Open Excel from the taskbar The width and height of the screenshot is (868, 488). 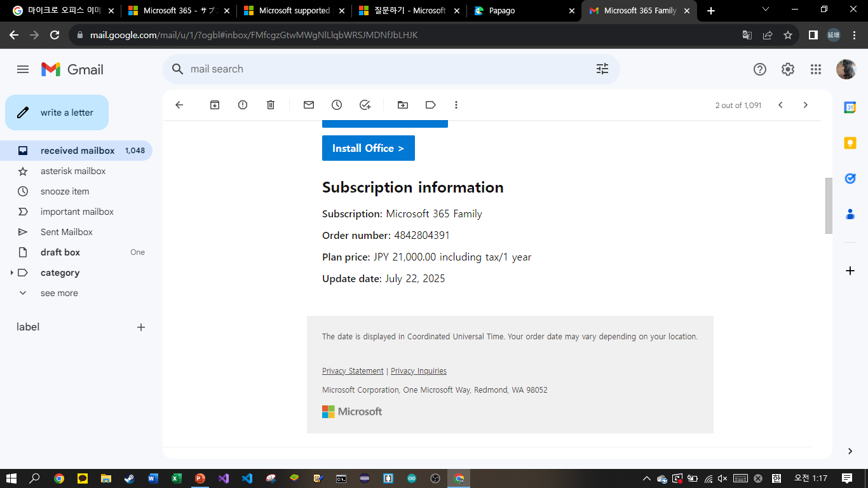pos(177,478)
